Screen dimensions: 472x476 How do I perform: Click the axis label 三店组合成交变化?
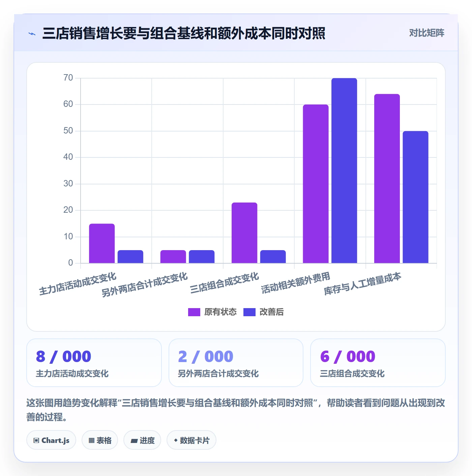click(224, 283)
